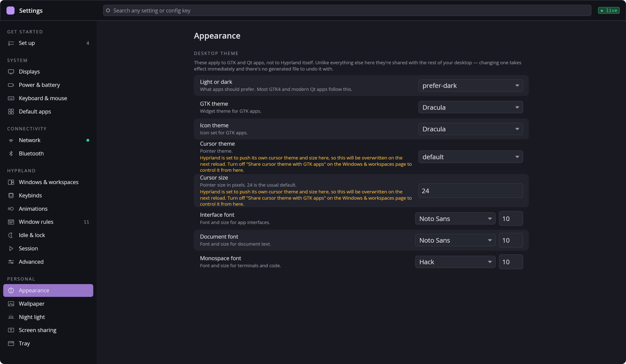Click the Set up count badge 4

pyautogui.click(x=88, y=43)
